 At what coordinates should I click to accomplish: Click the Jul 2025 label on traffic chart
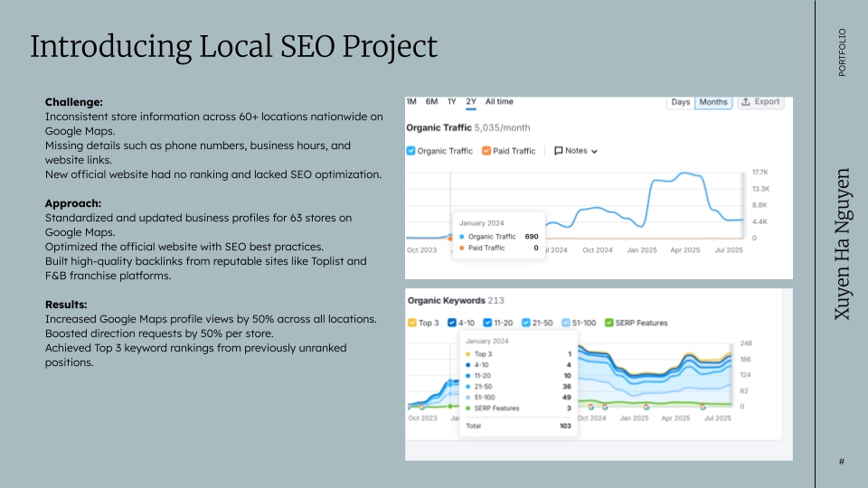point(729,250)
